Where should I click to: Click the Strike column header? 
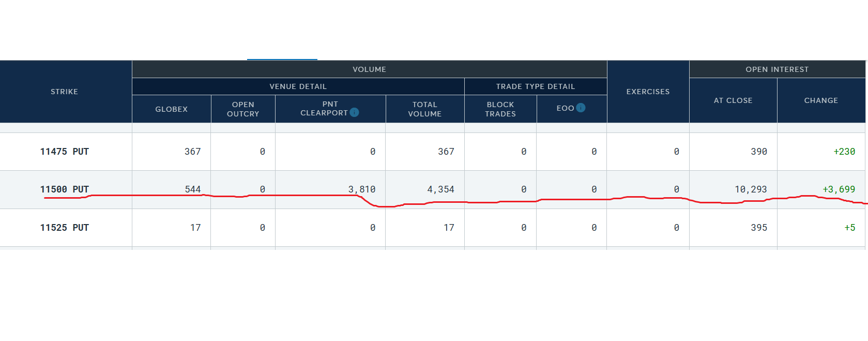pos(65,92)
